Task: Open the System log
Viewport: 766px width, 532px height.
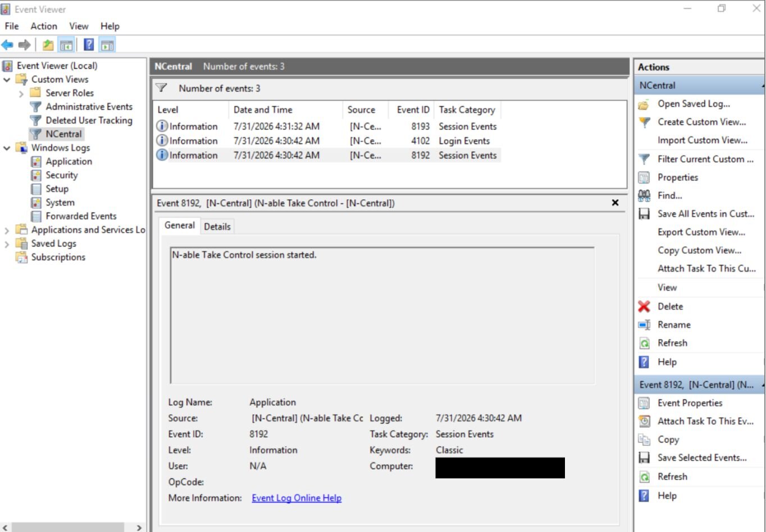Action: (x=60, y=203)
